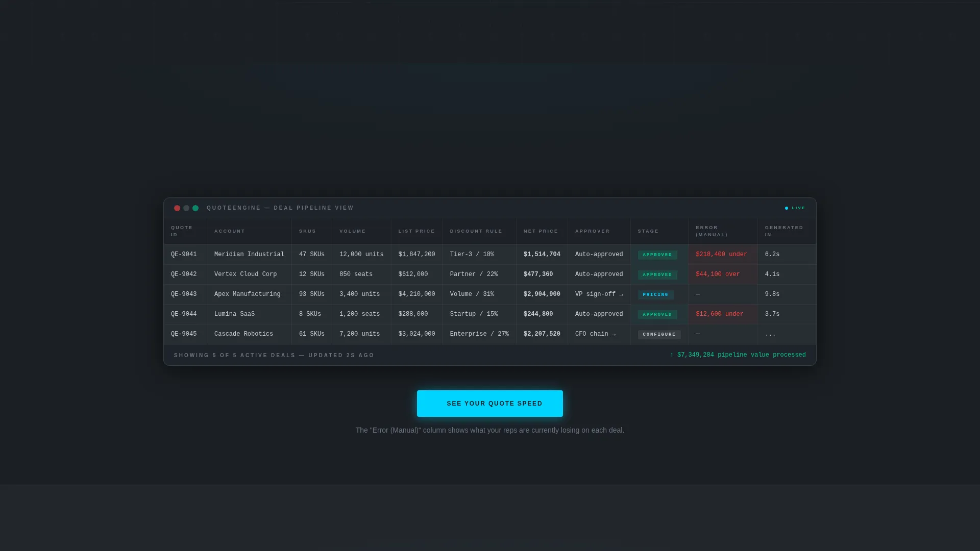This screenshot has width=980, height=551.
Task: Click net price $1,514,704
Action: click(x=542, y=255)
